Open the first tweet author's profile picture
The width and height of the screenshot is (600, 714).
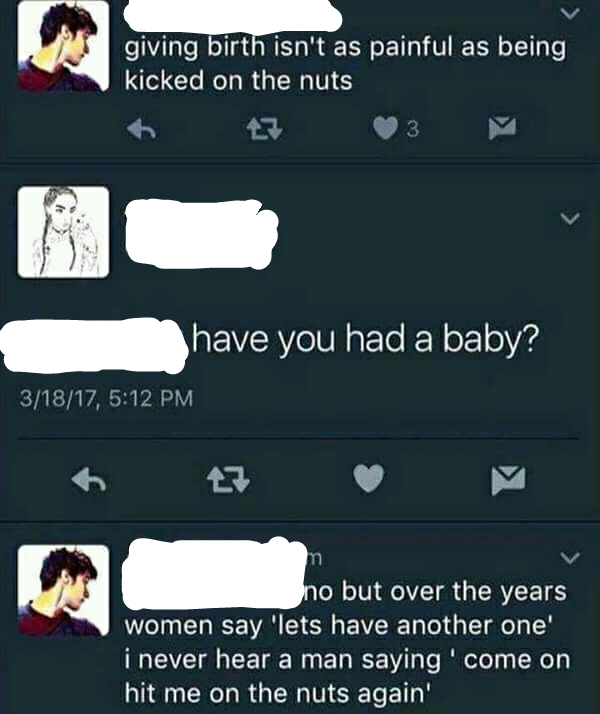[63, 48]
